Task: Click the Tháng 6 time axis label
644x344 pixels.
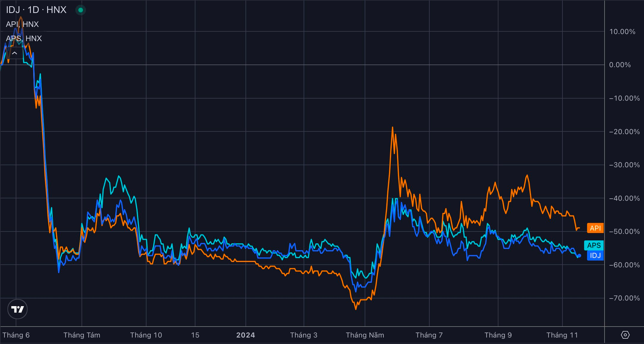Action: pyautogui.click(x=16, y=335)
